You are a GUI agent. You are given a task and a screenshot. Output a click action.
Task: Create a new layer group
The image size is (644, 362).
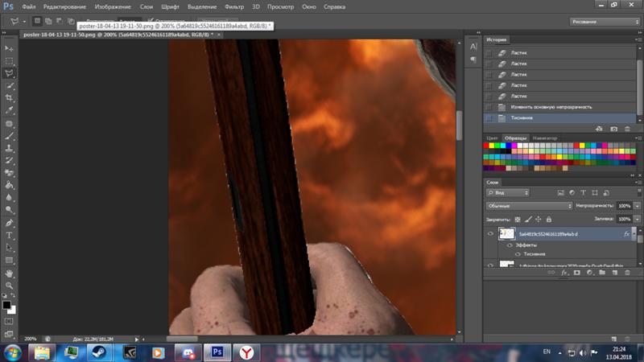pos(602,273)
